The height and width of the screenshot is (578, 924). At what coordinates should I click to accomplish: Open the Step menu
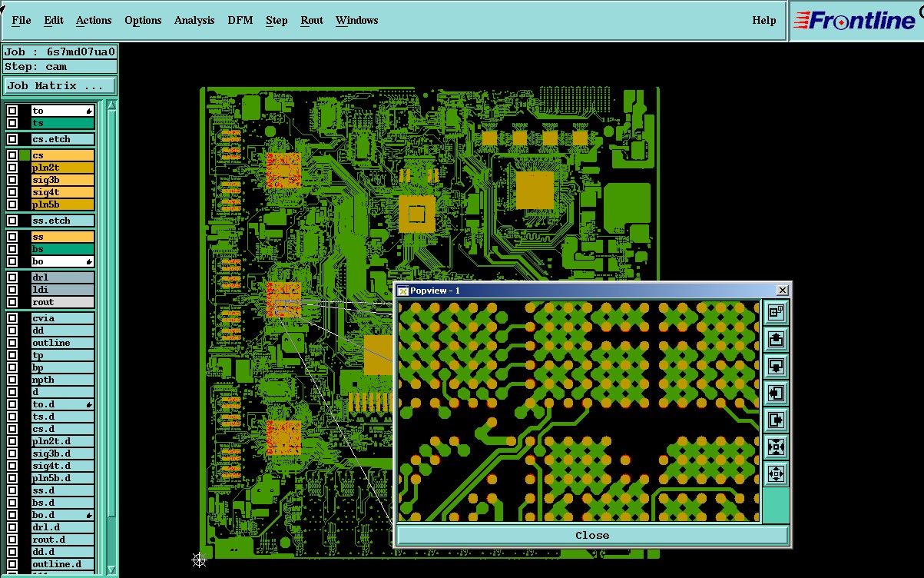[x=277, y=20]
